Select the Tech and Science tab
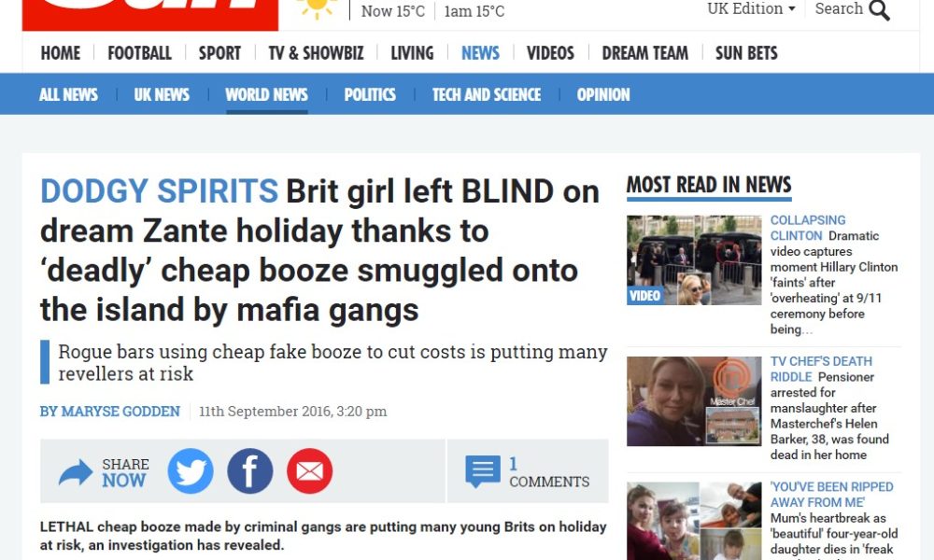The width and height of the screenshot is (934, 560). point(487,94)
